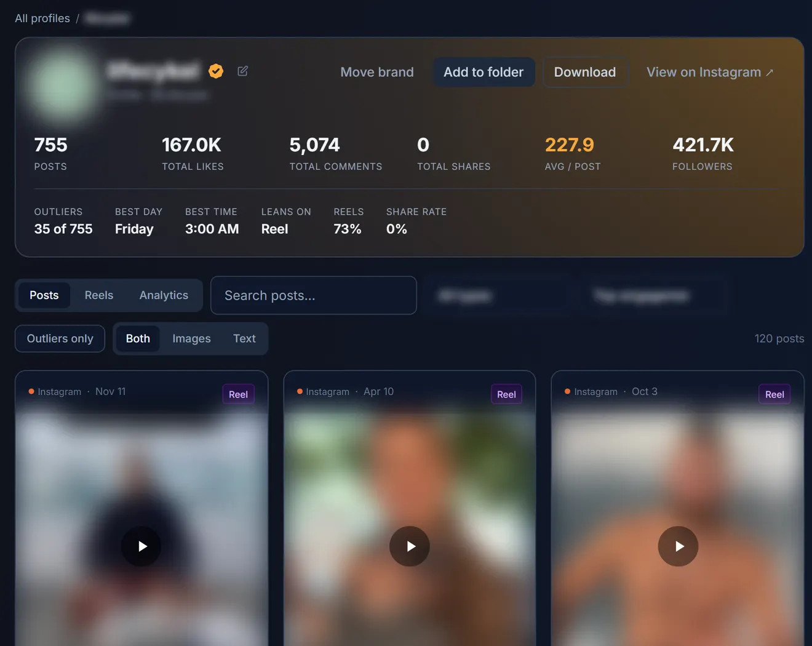Select the Images view option
This screenshot has height=646, width=812.
tap(191, 338)
